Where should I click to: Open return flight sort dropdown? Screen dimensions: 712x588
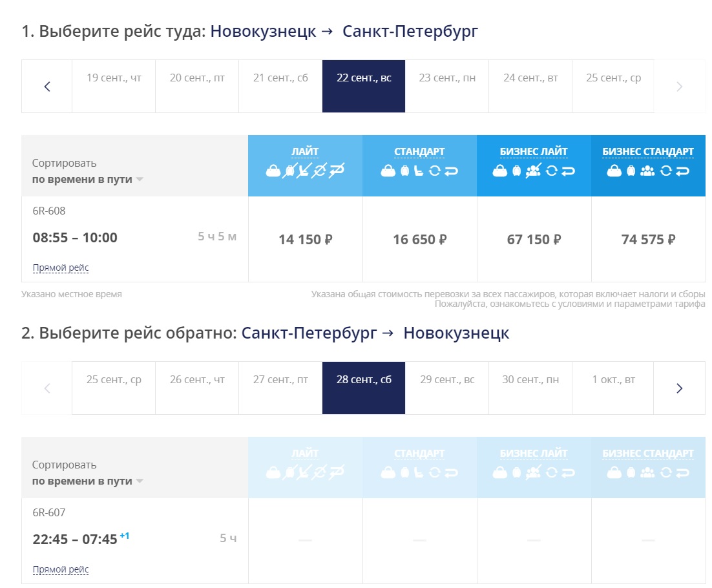pos(87,481)
